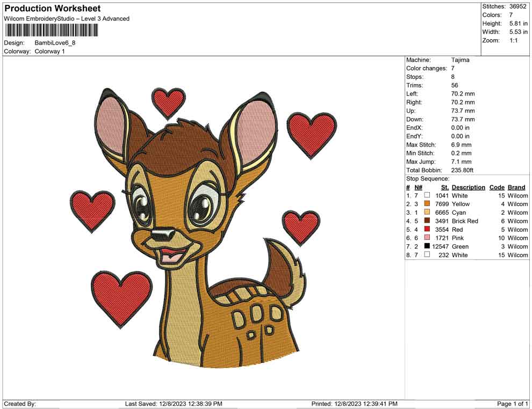Click the stitches count '36952'
This screenshot has height=409, width=532.
coord(518,6)
